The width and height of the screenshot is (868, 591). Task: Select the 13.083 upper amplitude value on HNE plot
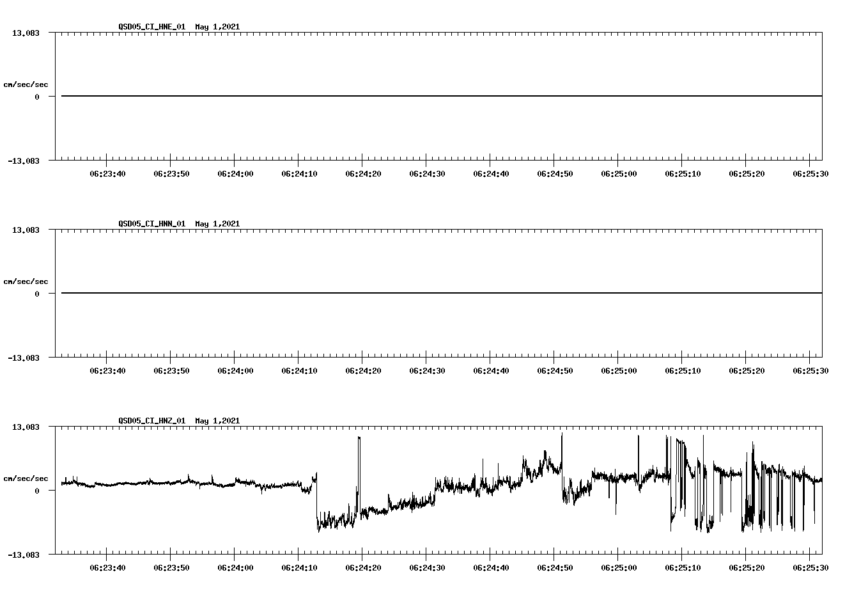point(26,33)
